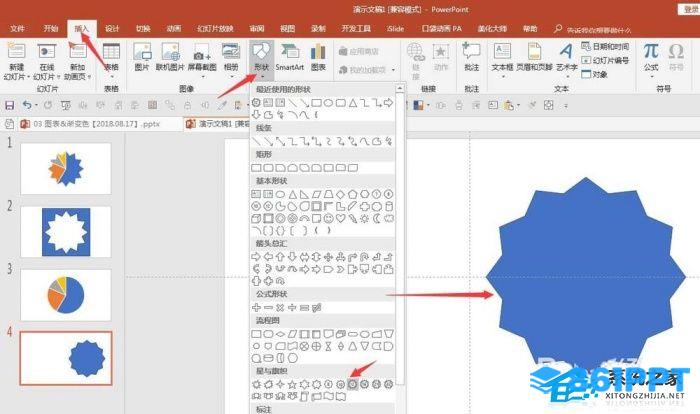
Task: Click the 登录 sign-in button
Action: coord(690,9)
